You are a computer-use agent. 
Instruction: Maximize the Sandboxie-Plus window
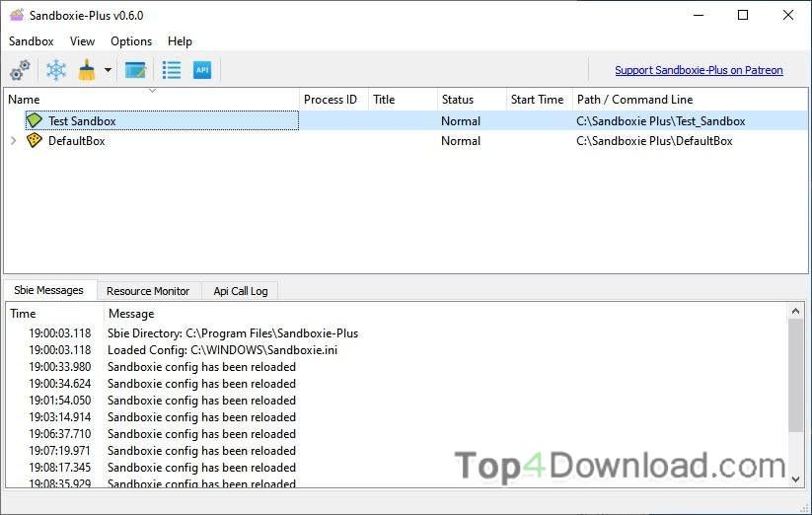pos(743,15)
